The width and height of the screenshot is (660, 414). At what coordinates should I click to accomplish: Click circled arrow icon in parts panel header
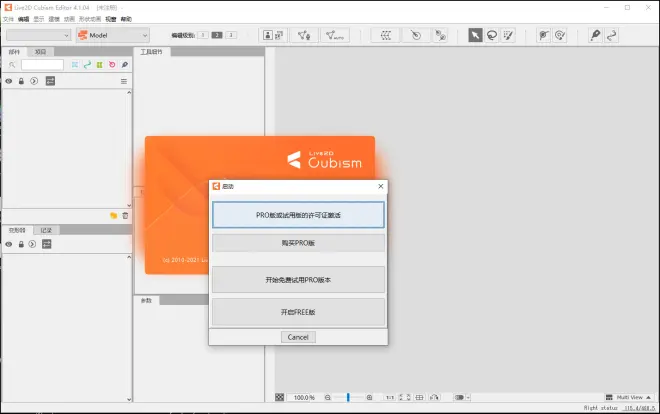click(x=34, y=81)
